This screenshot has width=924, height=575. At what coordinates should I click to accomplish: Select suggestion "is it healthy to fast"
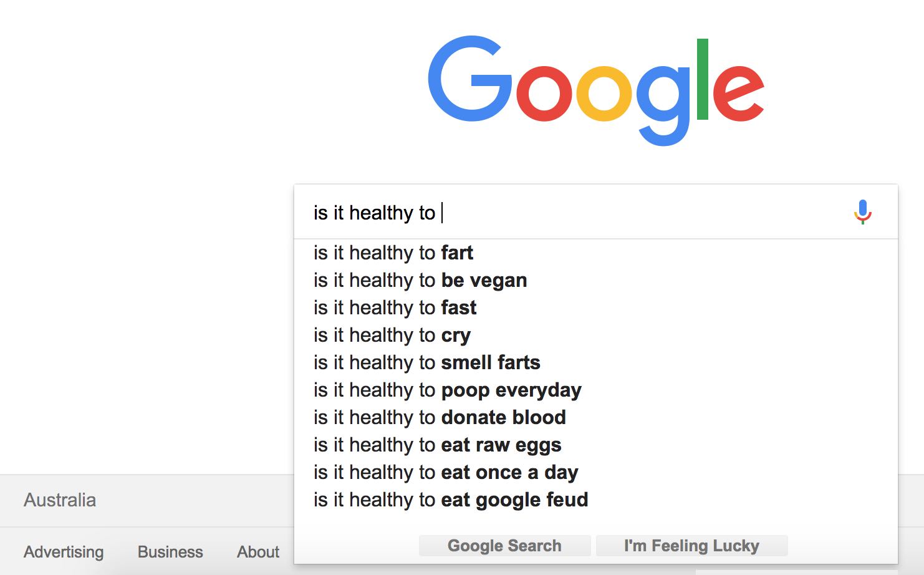tap(395, 307)
